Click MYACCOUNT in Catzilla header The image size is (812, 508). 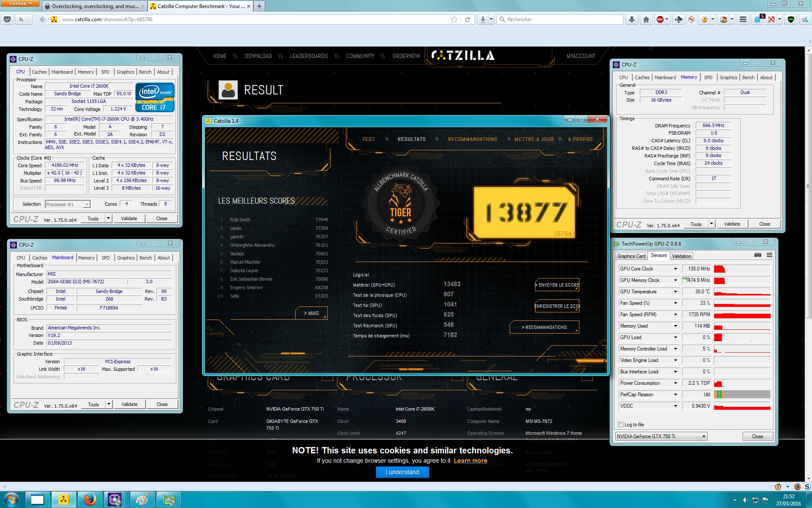[581, 56]
